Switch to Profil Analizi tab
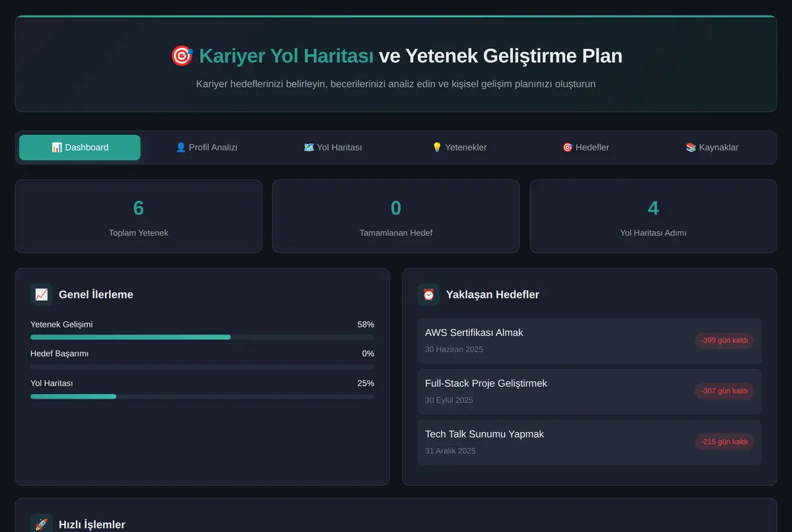Viewport: 792px width, 532px height. pyautogui.click(x=207, y=147)
